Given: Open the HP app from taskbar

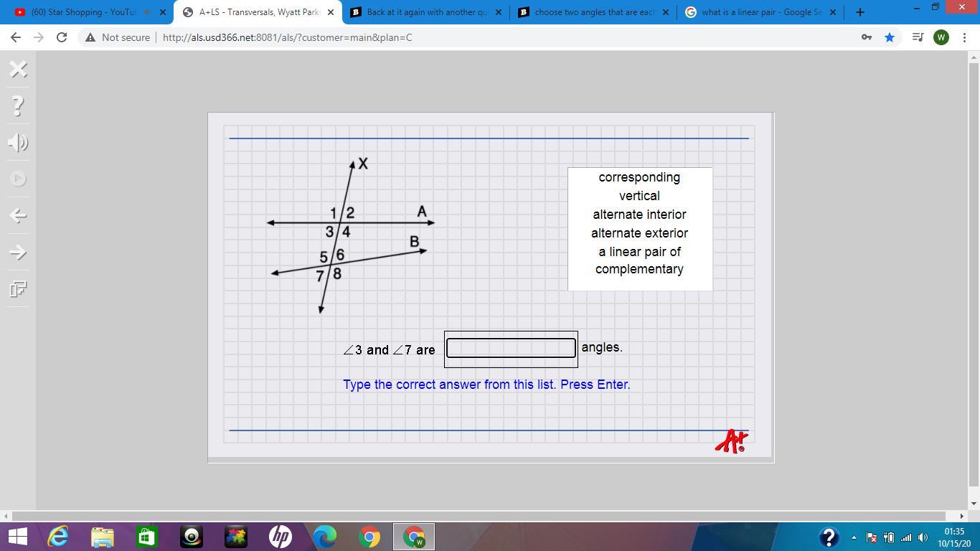Looking at the screenshot, I should (281, 537).
